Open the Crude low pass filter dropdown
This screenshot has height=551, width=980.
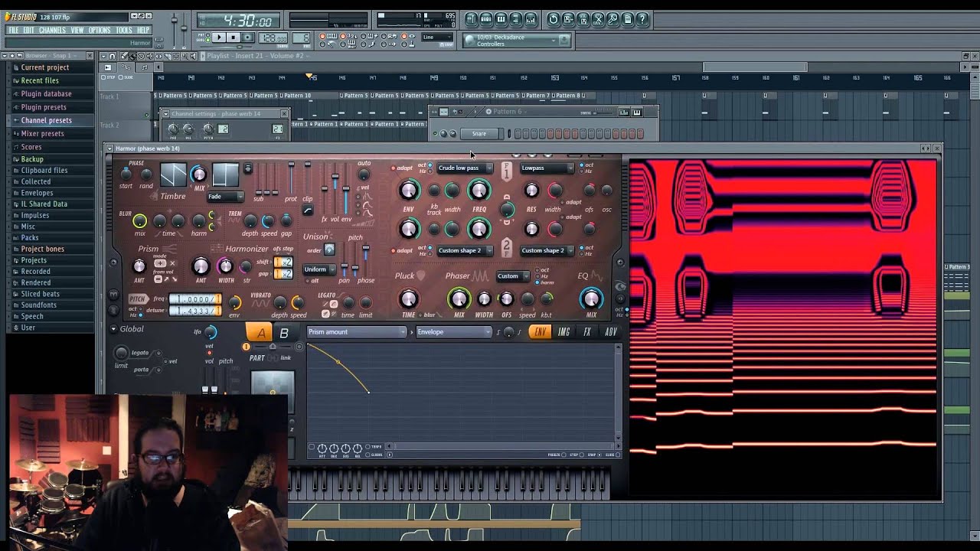pos(465,168)
